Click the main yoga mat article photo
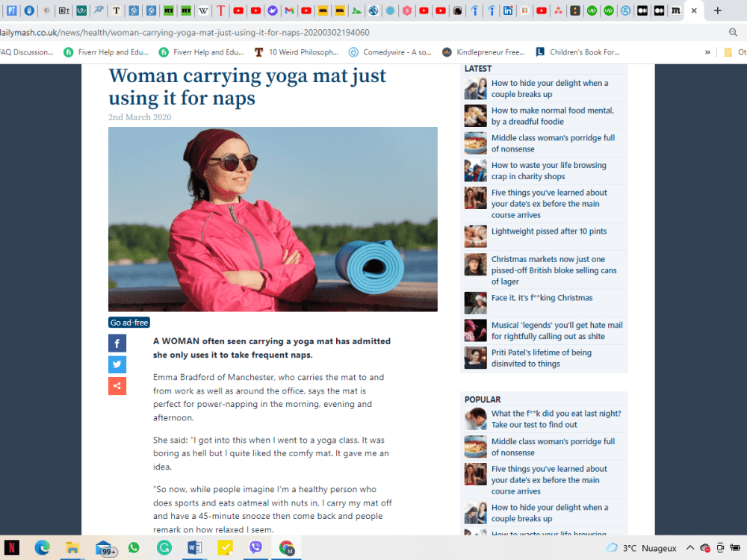 pos(273,219)
